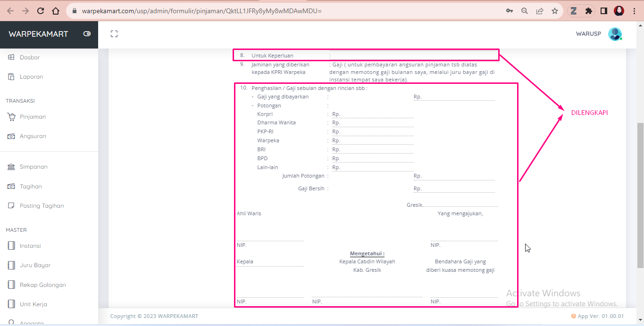Viewport: 644px width, 326px height.
Task: Click the Juru Bayar notebook icon
Action: (11, 265)
